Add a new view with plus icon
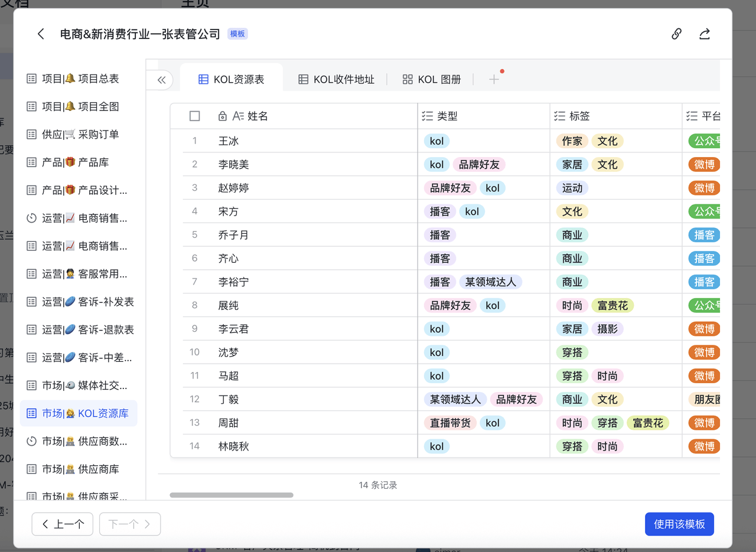Viewport: 756px width, 552px height. click(x=494, y=79)
